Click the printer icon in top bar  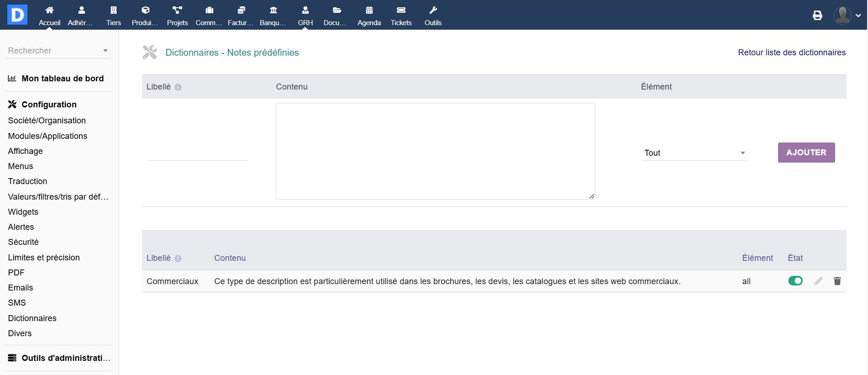(817, 16)
